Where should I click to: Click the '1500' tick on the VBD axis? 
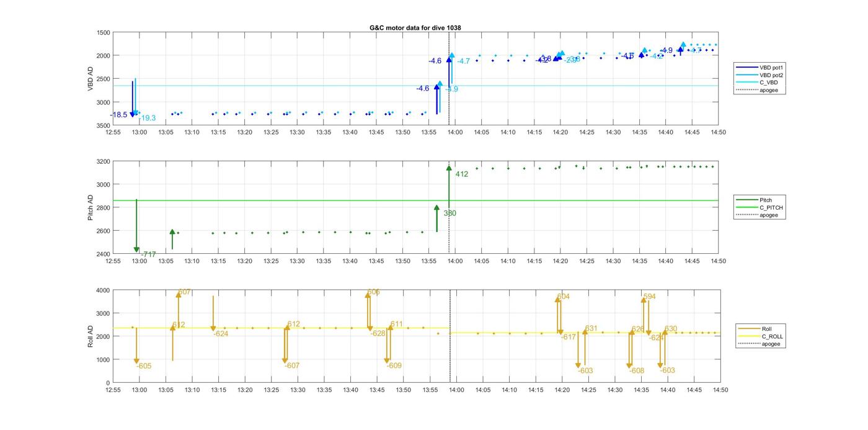pos(104,32)
